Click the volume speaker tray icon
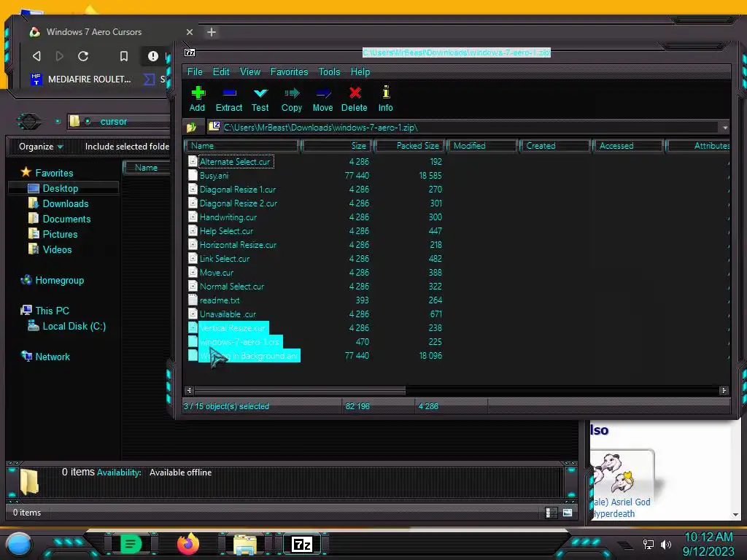Image resolution: width=747 pixels, height=560 pixels. (666, 544)
